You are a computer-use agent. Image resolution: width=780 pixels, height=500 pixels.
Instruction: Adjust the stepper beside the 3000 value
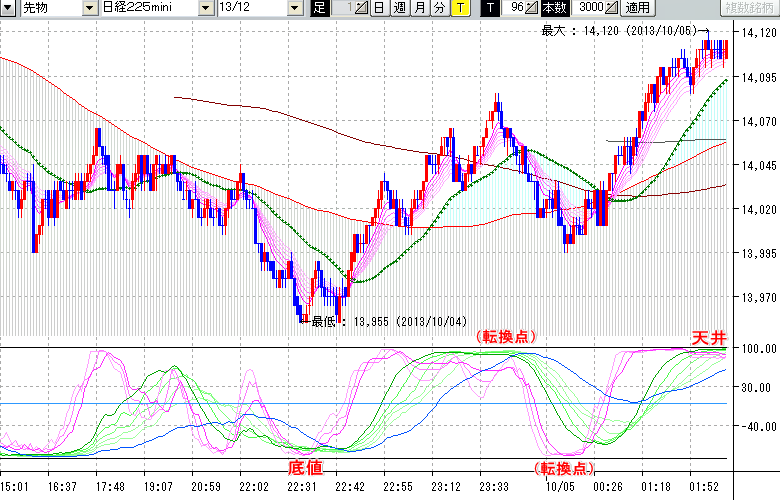pyautogui.click(x=612, y=8)
